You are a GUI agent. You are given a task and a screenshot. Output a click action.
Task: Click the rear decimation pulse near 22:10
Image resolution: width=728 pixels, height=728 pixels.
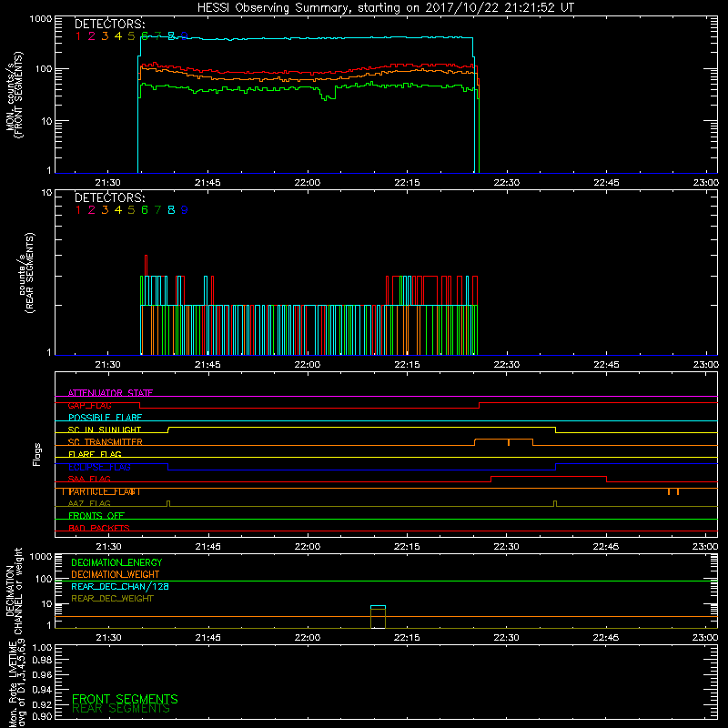(x=378, y=617)
